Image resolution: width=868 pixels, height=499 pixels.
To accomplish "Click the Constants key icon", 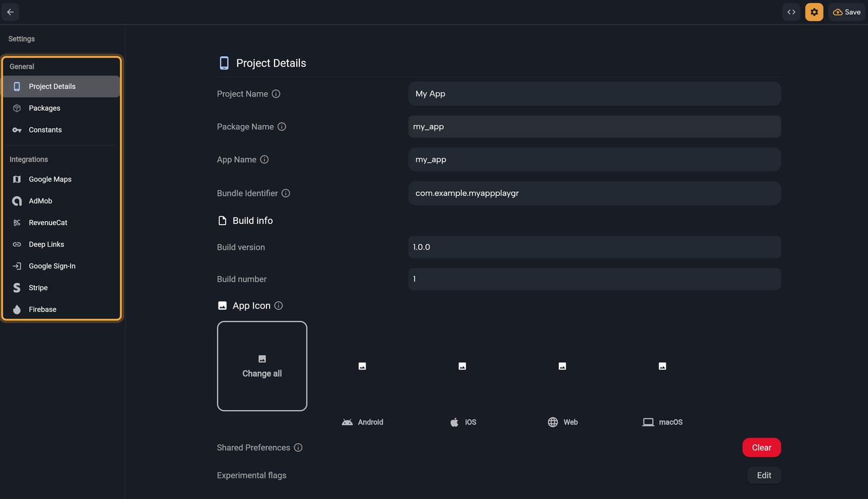I will [x=17, y=130].
